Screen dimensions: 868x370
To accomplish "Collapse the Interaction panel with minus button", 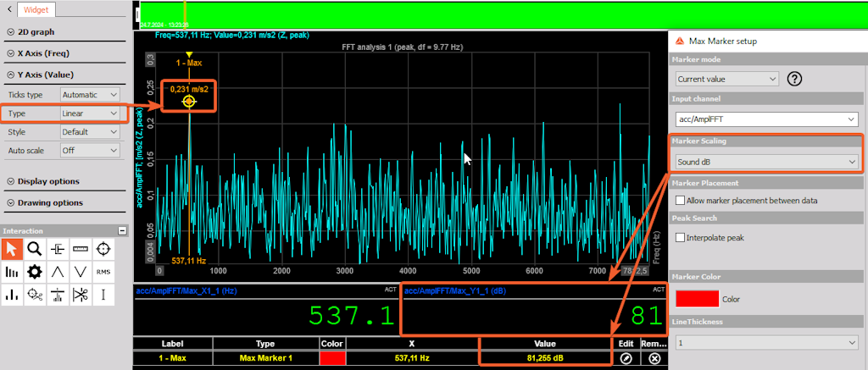I will pyautogui.click(x=122, y=230).
